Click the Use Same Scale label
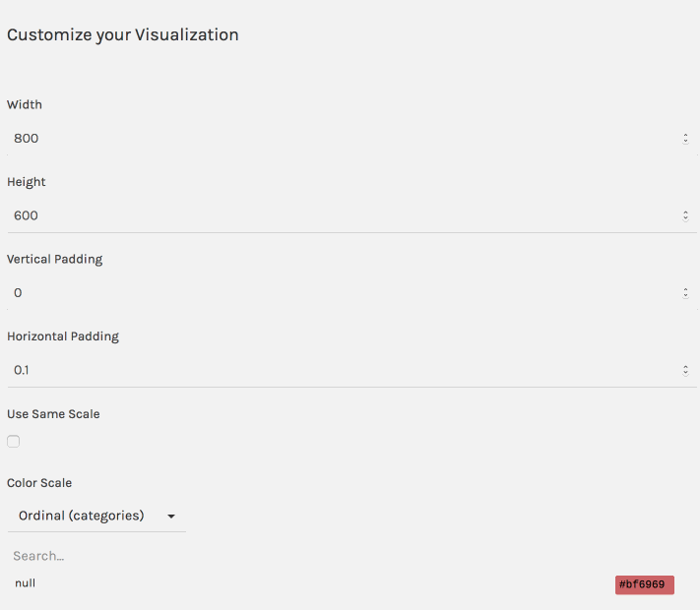The width and height of the screenshot is (700, 610). pyautogui.click(x=53, y=414)
